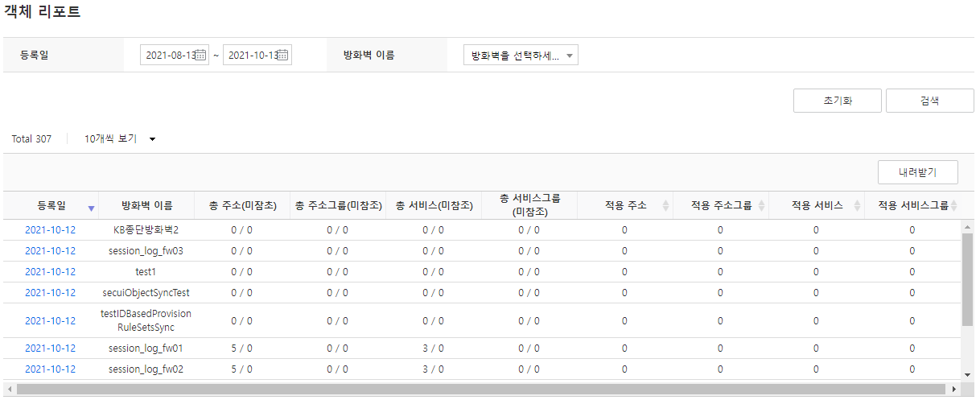Select the session_log_fw02 firewall name cell
Viewport: 980px width, 400px height.
click(146, 369)
